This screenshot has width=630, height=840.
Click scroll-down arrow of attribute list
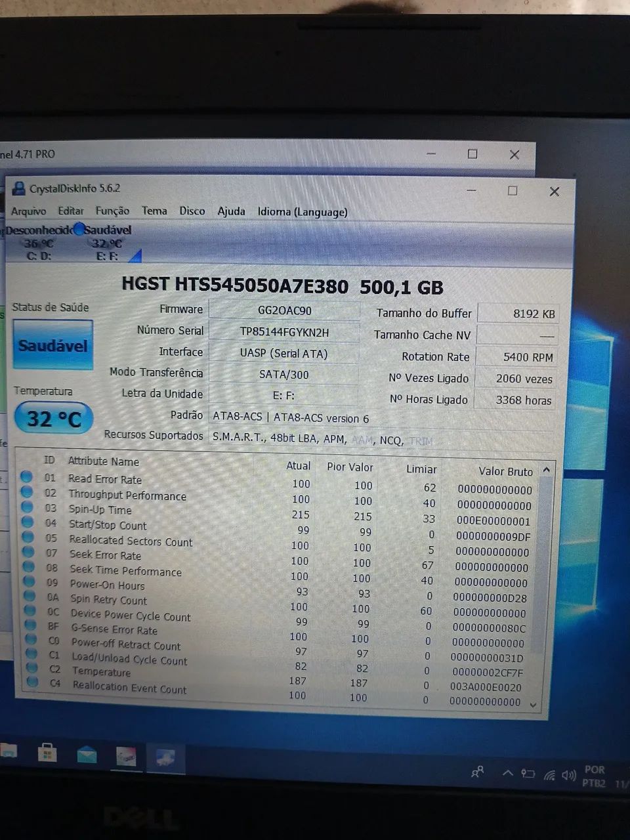[533, 705]
